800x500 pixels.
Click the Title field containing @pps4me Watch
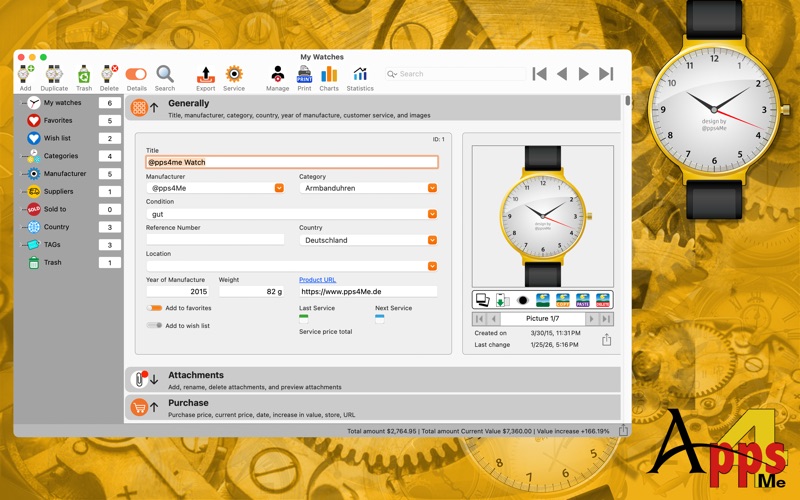[292, 162]
